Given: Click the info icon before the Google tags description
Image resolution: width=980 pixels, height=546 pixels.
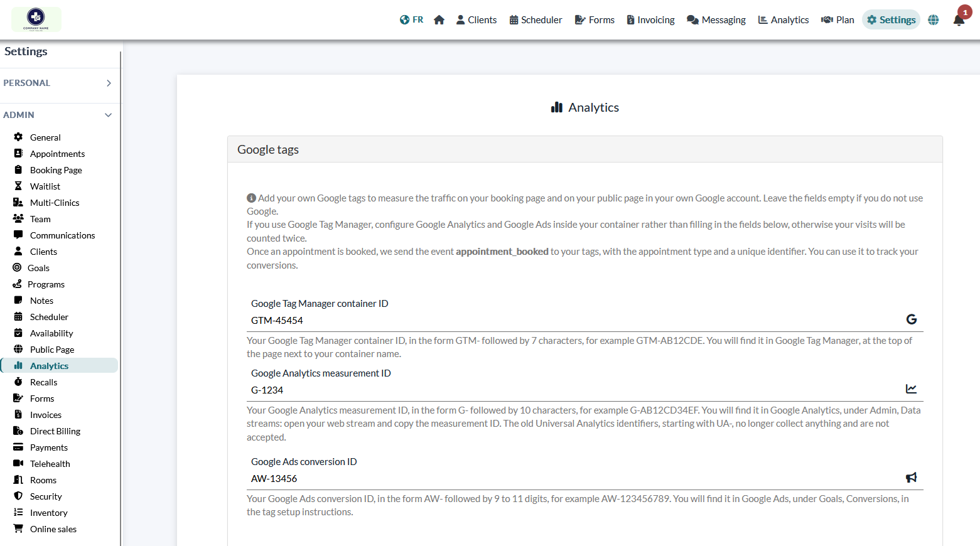Looking at the screenshot, I should (251, 198).
